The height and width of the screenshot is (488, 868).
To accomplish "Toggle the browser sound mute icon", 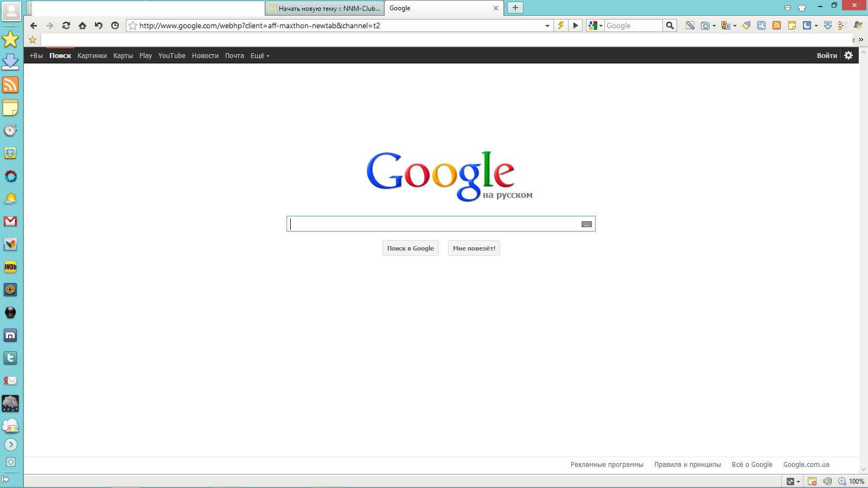I will [x=827, y=481].
